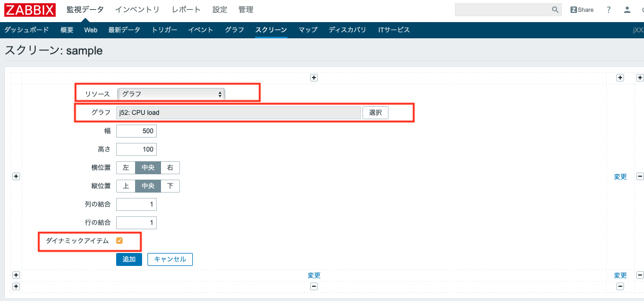644x301 pixels.
Task: Click the search magnifier icon
Action: click(x=555, y=10)
